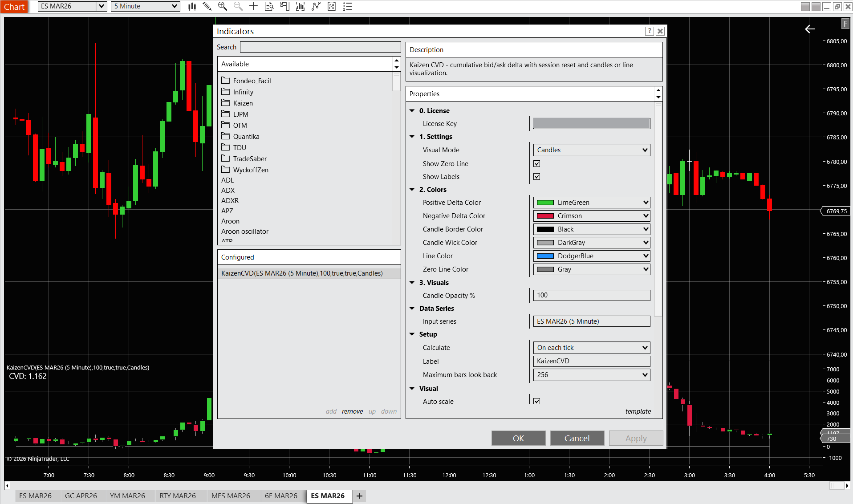Click the candlestick chart style icon
This screenshot has height=504, width=853.
[x=192, y=6]
